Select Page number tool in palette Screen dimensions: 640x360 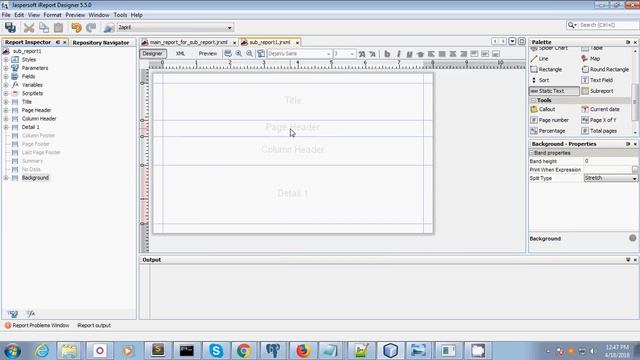(553, 120)
